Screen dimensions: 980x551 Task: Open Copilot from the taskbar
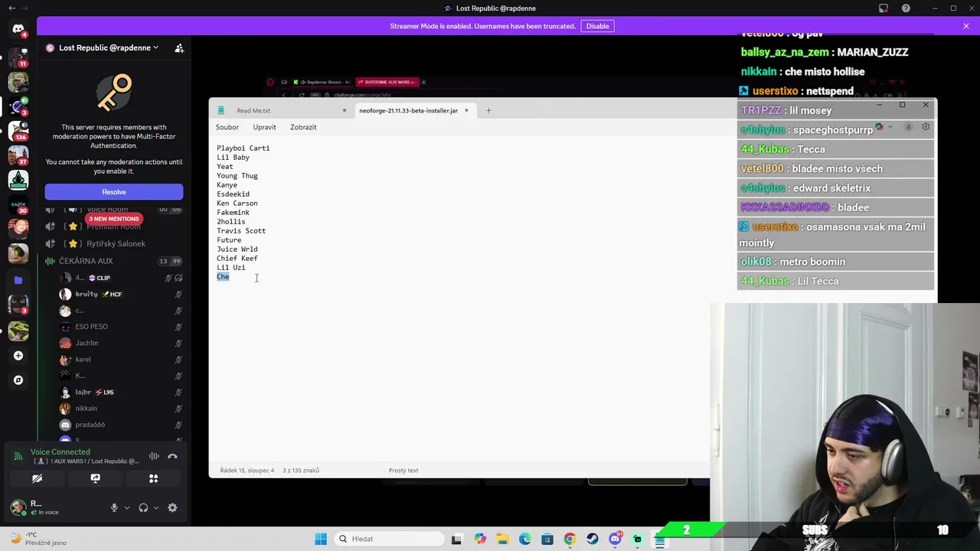479,539
